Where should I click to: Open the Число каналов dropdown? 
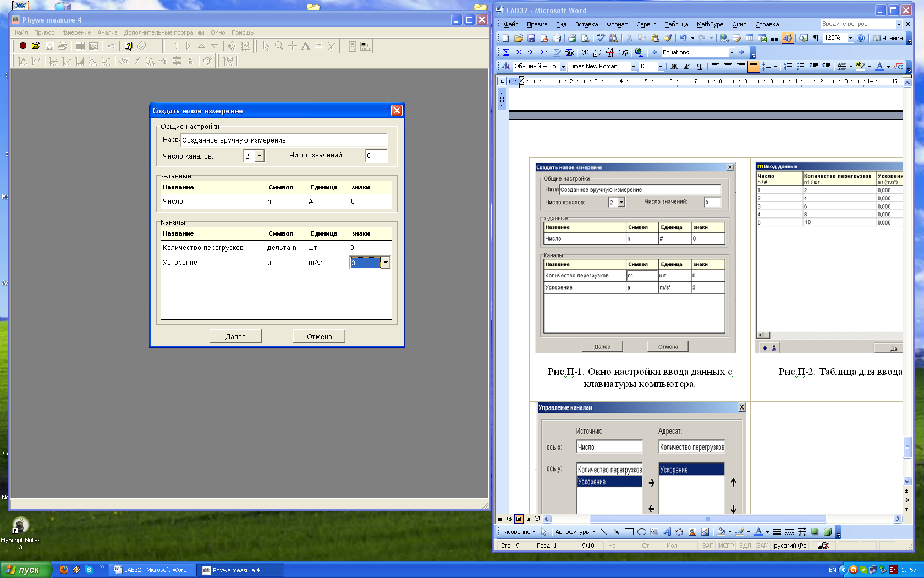click(x=260, y=156)
